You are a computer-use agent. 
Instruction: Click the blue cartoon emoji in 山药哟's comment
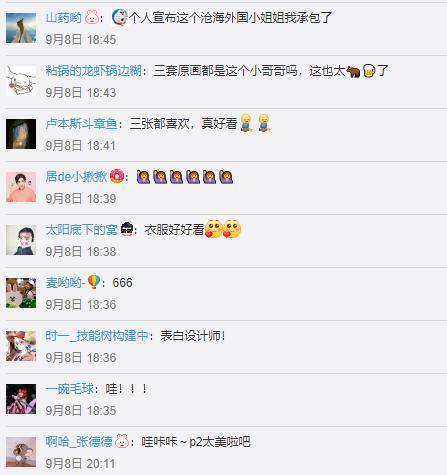pyautogui.click(x=119, y=17)
